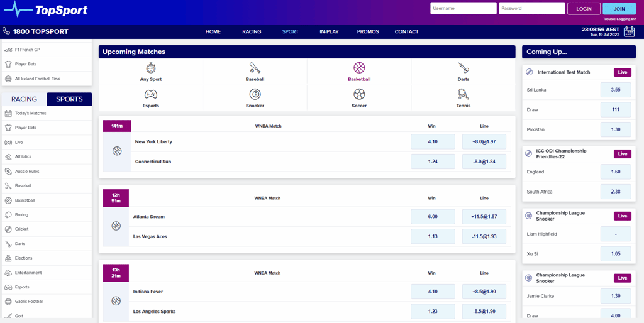Open the Baseball sidebar link
The width and height of the screenshot is (644, 323).
[23, 185]
